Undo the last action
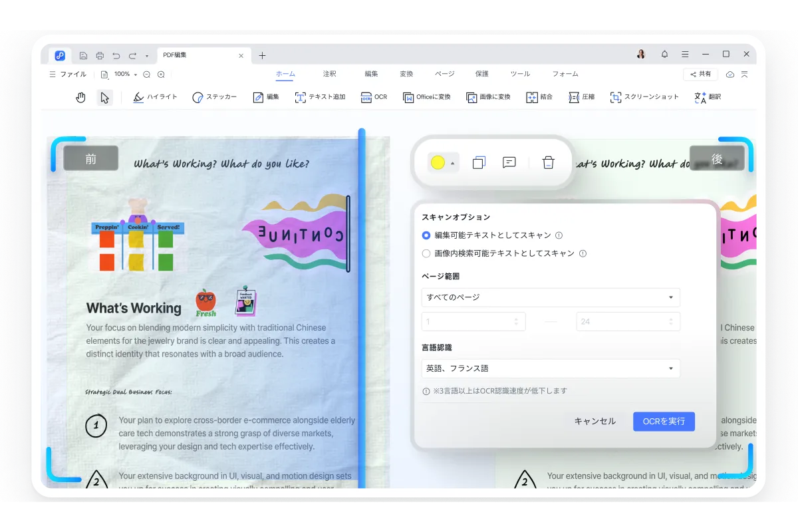Image resolution: width=798 pixels, height=532 pixels. pos(116,55)
